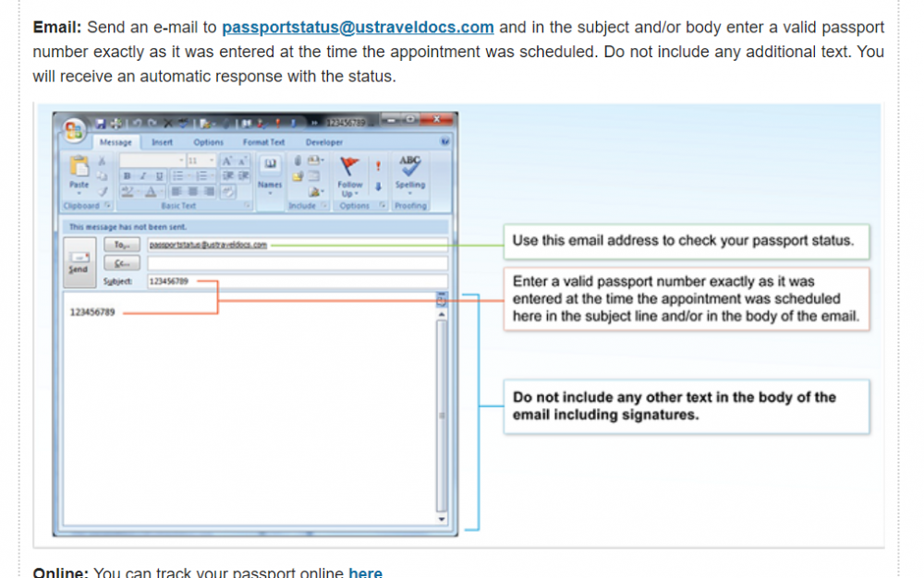Toggle Bold formatting in Basic Text
Image resolution: width=924 pixels, height=578 pixels.
(127, 176)
